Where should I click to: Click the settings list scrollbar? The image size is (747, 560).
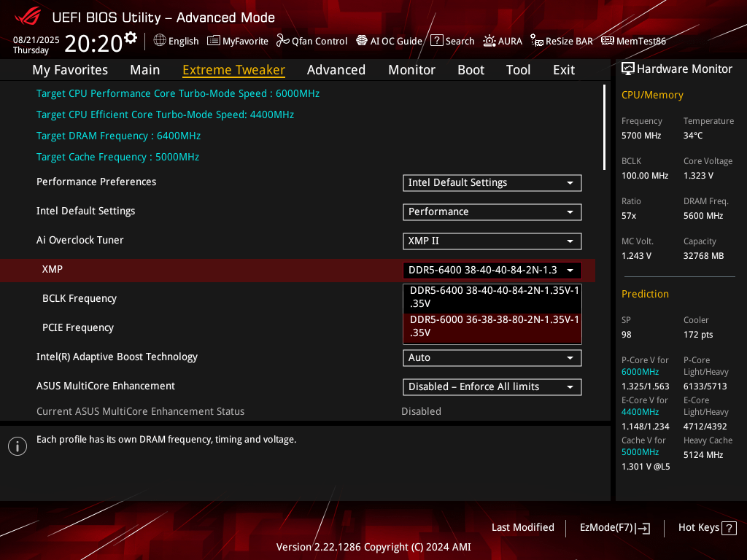(604, 128)
